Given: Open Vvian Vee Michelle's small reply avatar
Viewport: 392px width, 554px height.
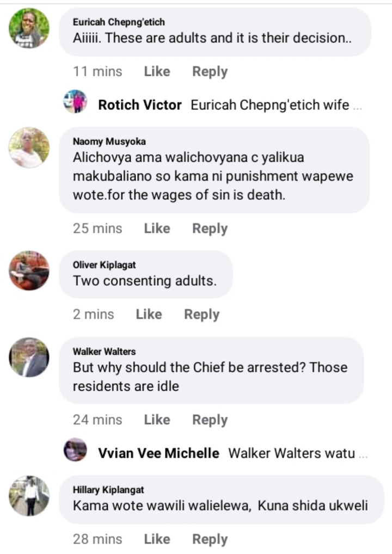Looking at the screenshot, I should coord(75,450).
